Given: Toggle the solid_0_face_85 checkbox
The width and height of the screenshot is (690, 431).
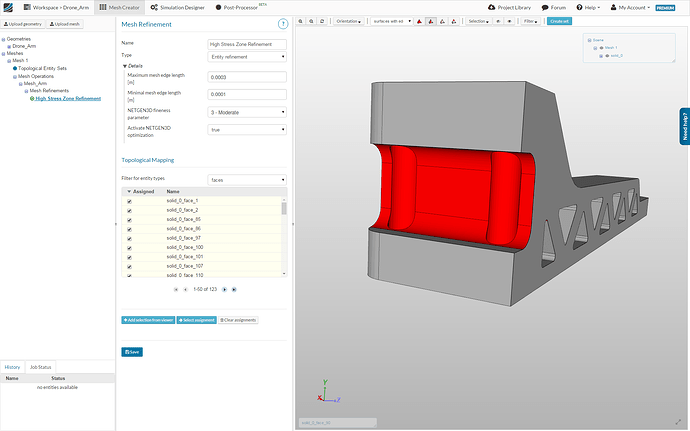Looking at the screenshot, I should tap(129, 219).
